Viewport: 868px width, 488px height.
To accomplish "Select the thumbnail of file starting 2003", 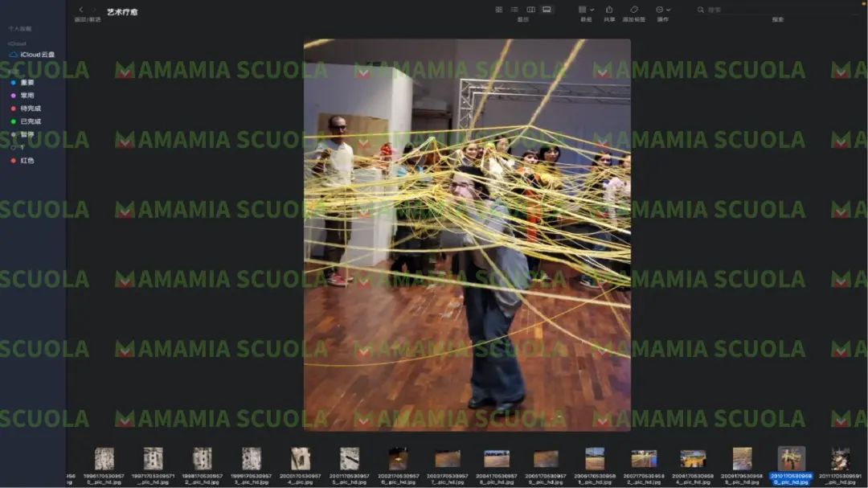I will coord(448,458).
